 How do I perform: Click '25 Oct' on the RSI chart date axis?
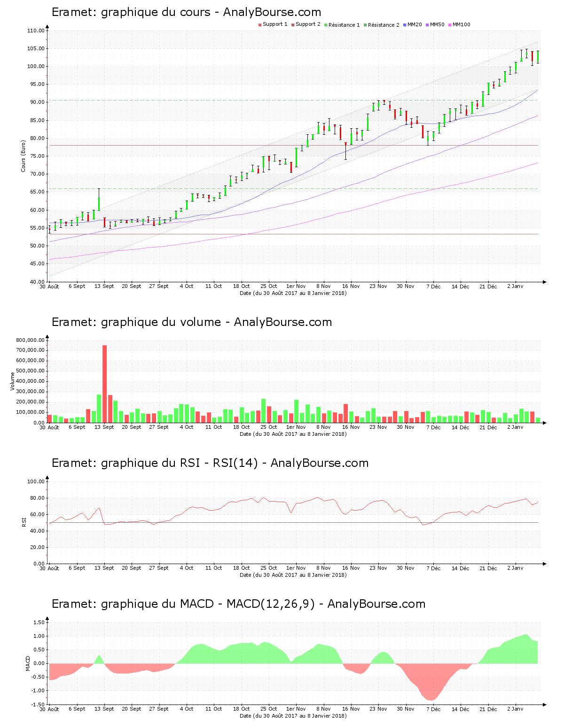click(x=269, y=568)
